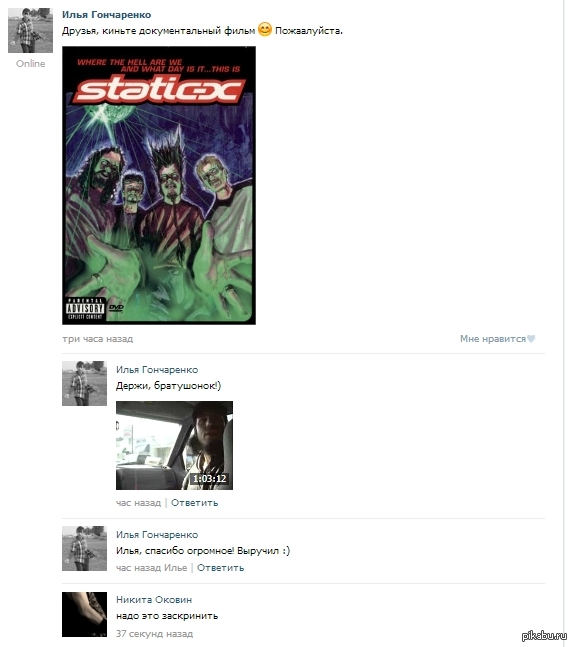Open Никита Оковин profile name link
This screenshot has width=572, height=647.
coord(154,600)
